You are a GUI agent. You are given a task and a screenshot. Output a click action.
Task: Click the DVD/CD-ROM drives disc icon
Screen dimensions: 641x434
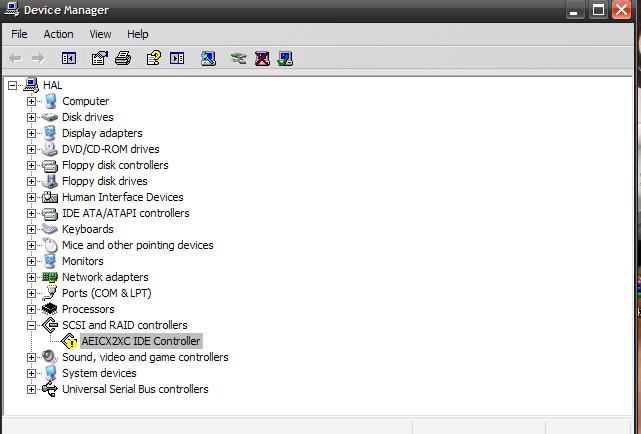[x=50, y=149]
